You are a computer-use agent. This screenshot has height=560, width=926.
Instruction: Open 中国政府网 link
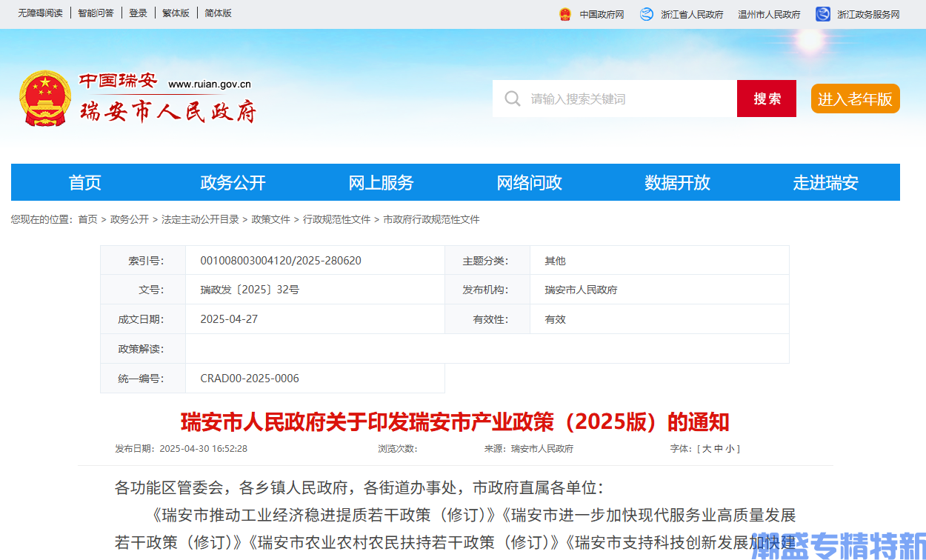click(x=602, y=14)
